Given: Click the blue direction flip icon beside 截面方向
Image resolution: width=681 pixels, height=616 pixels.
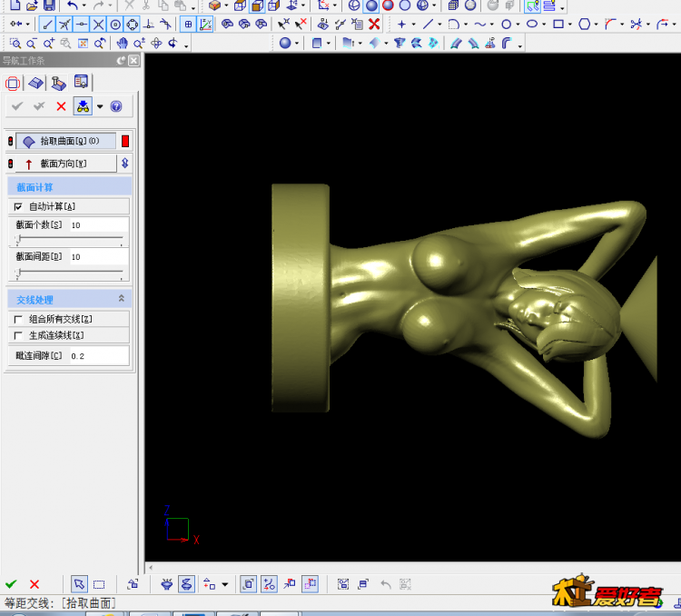Looking at the screenshot, I should pos(125,163).
